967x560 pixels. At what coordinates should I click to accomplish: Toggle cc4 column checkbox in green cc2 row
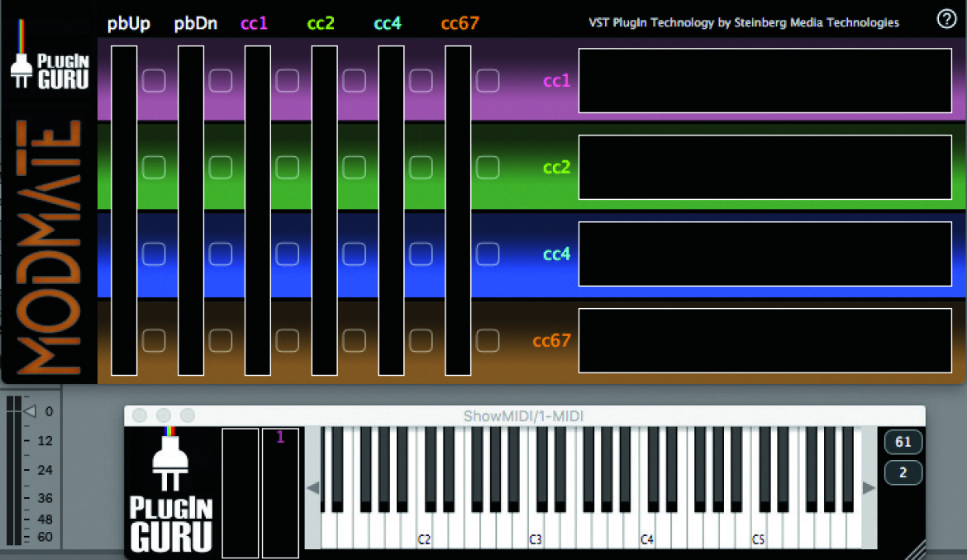point(422,167)
